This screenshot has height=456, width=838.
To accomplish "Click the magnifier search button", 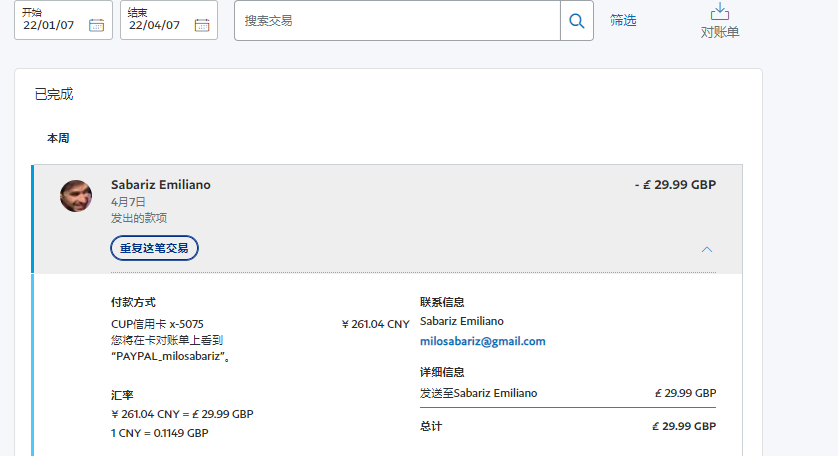I will pyautogui.click(x=577, y=21).
